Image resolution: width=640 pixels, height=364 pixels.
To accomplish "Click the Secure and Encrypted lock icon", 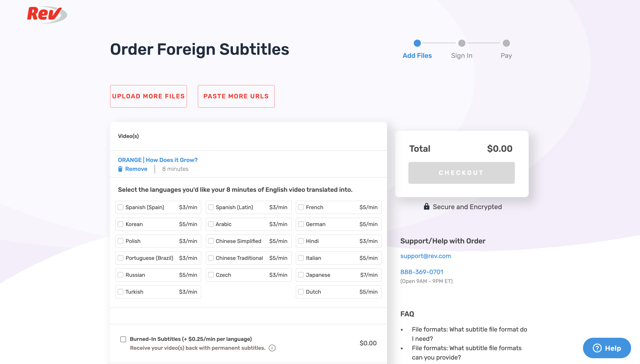I will [x=426, y=206].
